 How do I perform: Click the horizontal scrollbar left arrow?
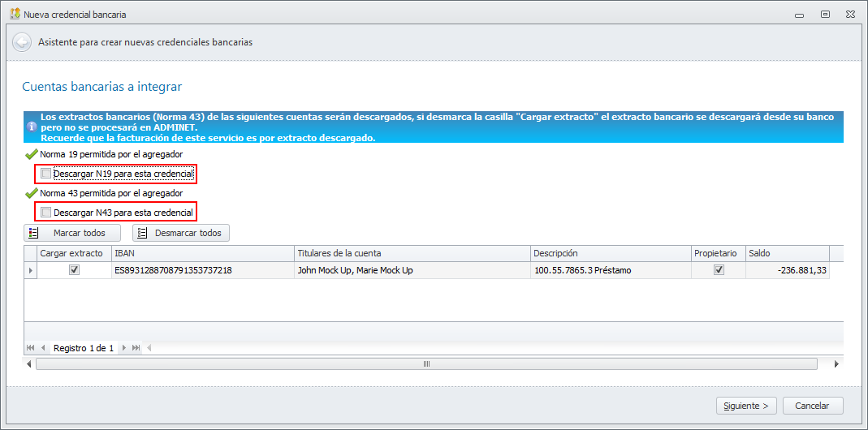29,364
